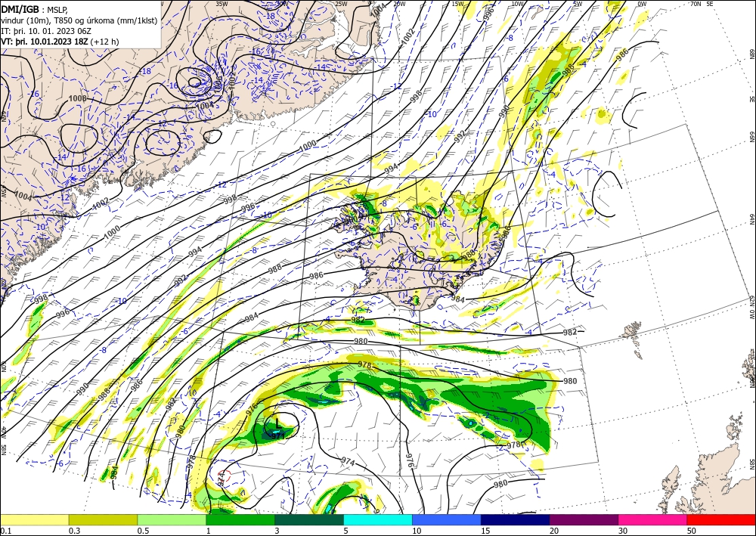Click the legend value 0.1
The width and height of the screenshot is (756, 536).
(x=6, y=531)
